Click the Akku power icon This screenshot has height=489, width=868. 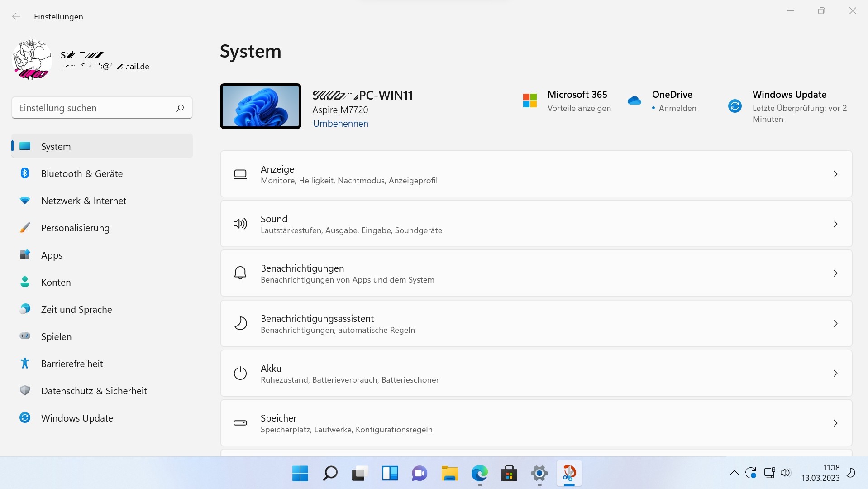click(x=240, y=373)
